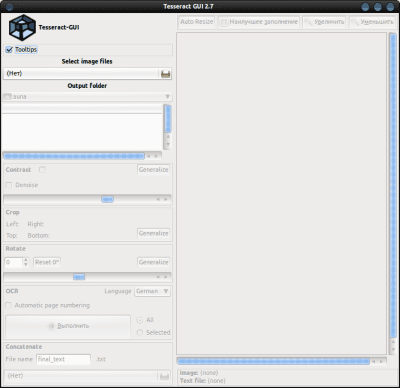The width and height of the screenshot is (400, 388).
Task: Open the Output folder dropdown
Action: 87,97
